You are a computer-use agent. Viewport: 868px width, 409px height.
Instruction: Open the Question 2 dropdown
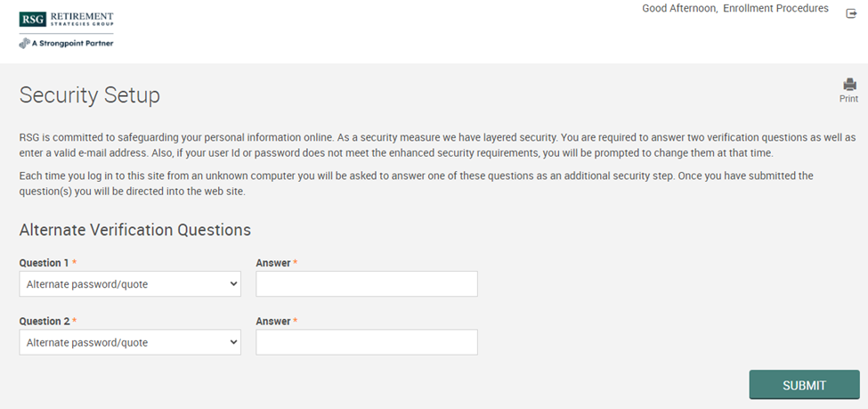[x=129, y=342]
